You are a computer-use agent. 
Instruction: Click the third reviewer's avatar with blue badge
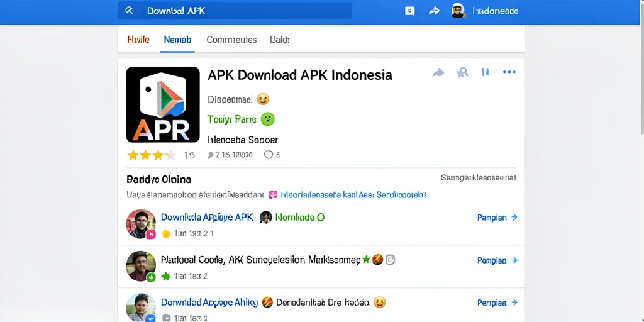tap(141, 308)
